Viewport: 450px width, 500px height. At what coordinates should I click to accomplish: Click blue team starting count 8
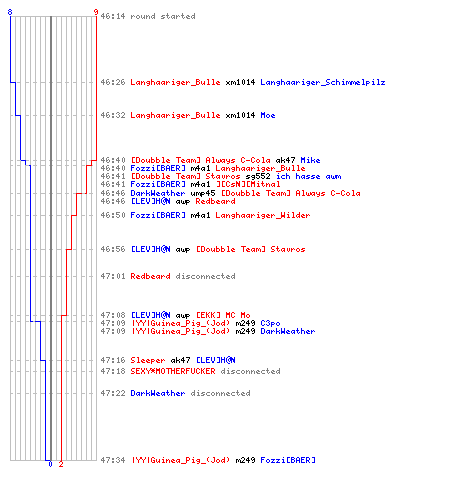pyautogui.click(x=10, y=12)
